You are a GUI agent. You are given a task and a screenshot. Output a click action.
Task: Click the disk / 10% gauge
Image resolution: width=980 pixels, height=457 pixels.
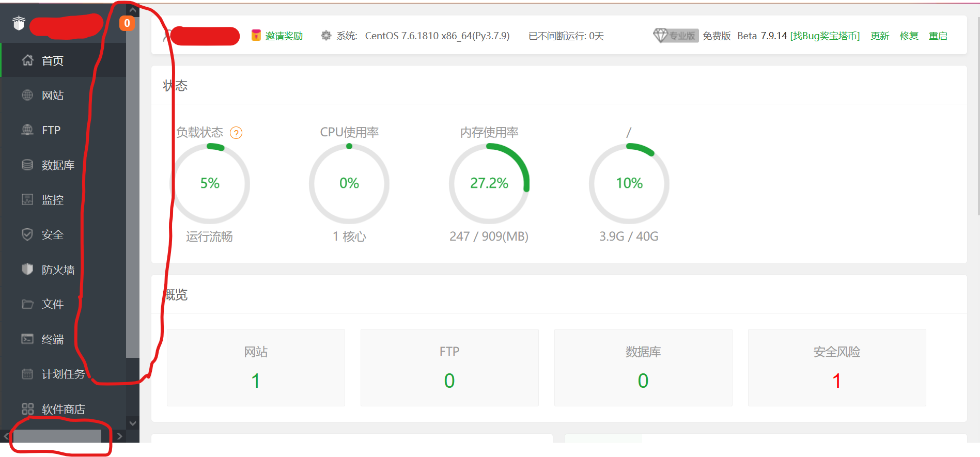coord(629,183)
